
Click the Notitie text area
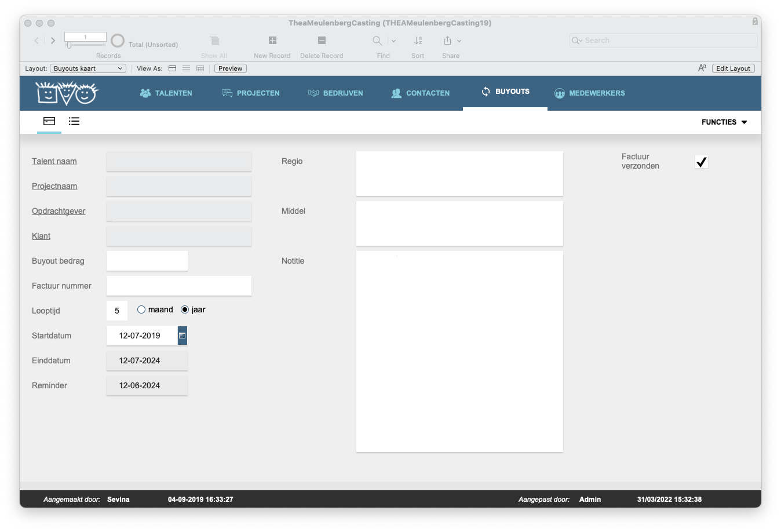pyautogui.click(x=459, y=352)
